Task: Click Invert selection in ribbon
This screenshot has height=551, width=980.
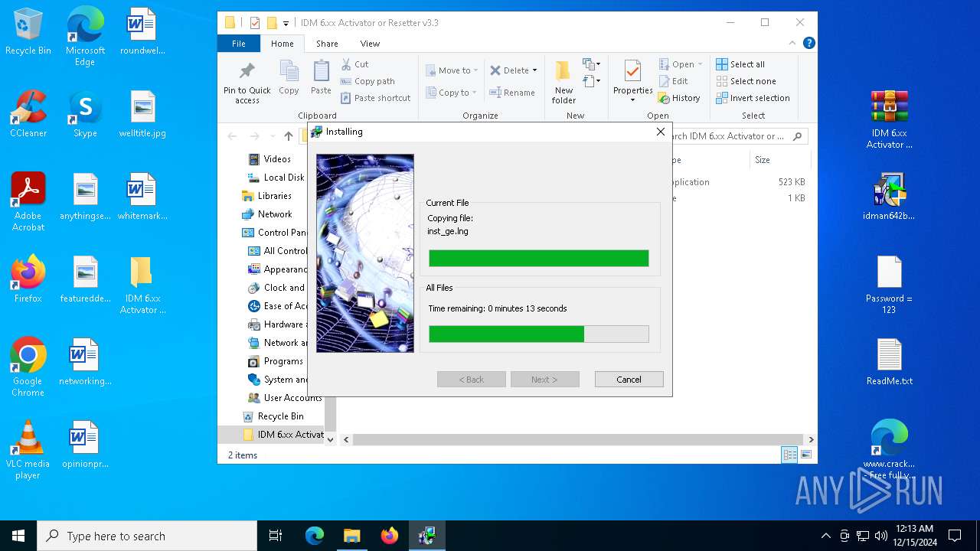Action: pyautogui.click(x=753, y=98)
